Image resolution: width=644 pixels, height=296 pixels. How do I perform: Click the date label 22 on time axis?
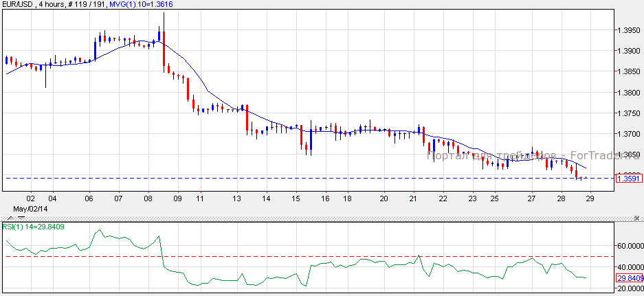pos(443,198)
